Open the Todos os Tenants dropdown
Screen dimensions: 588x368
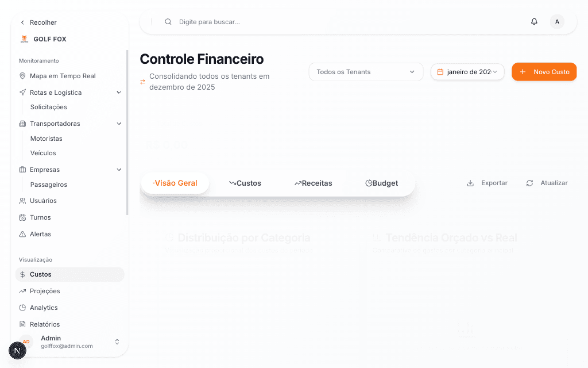pyautogui.click(x=366, y=72)
